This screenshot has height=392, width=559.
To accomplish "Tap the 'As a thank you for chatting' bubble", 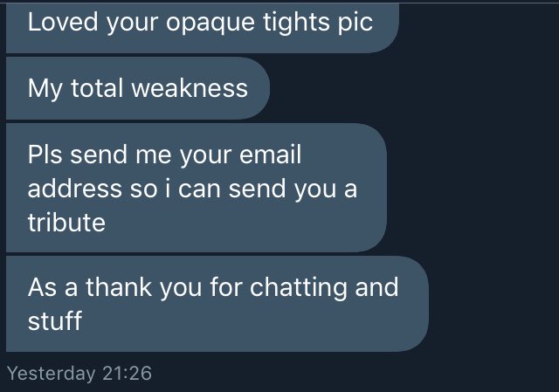I will [217, 304].
